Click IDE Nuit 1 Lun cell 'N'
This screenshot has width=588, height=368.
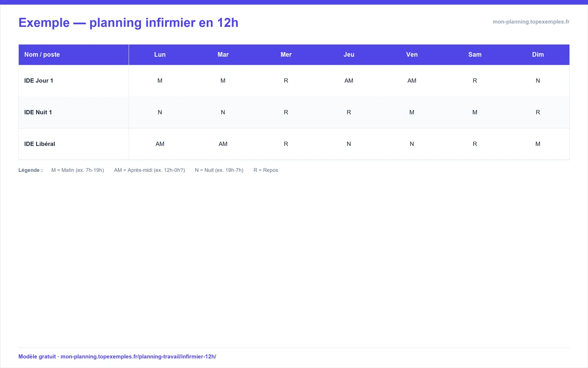(x=160, y=112)
